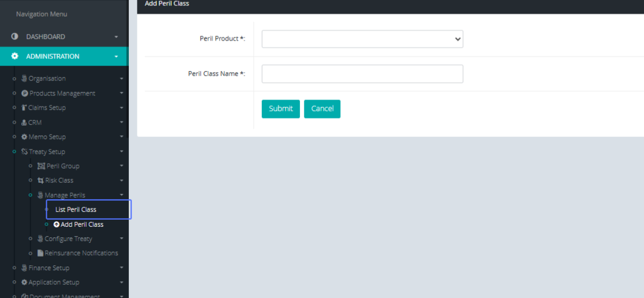
Task: Expand the Organisation menu arrow
Action: pyautogui.click(x=121, y=79)
